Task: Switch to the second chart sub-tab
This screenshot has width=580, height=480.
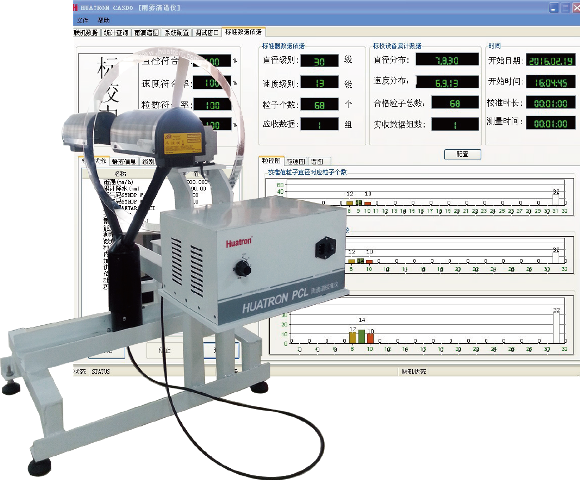Action: pos(296,161)
